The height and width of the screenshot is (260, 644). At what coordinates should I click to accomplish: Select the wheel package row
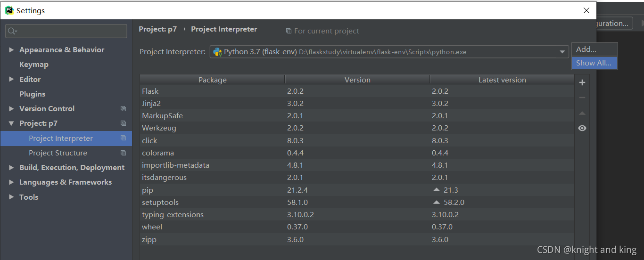[357, 227]
